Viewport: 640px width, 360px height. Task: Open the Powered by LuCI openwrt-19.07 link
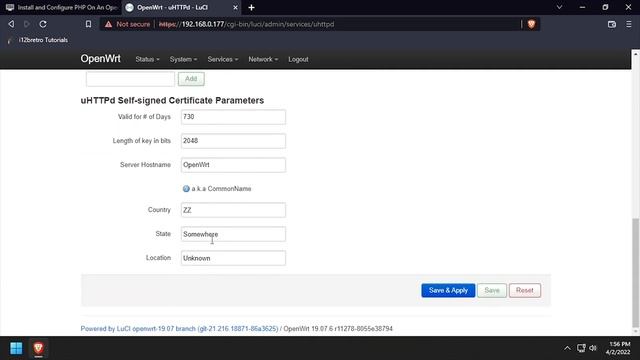pyautogui.click(x=179, y=329)
